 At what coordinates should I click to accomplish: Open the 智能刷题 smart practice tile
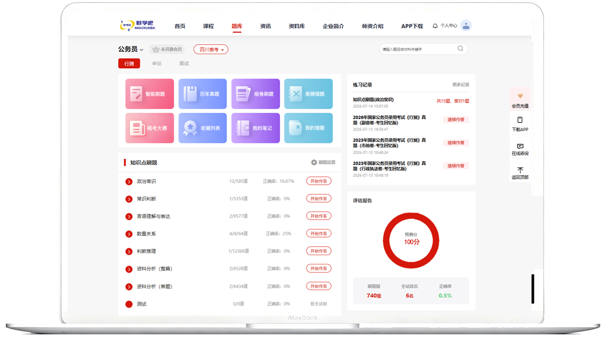click(x=149, y=94)
